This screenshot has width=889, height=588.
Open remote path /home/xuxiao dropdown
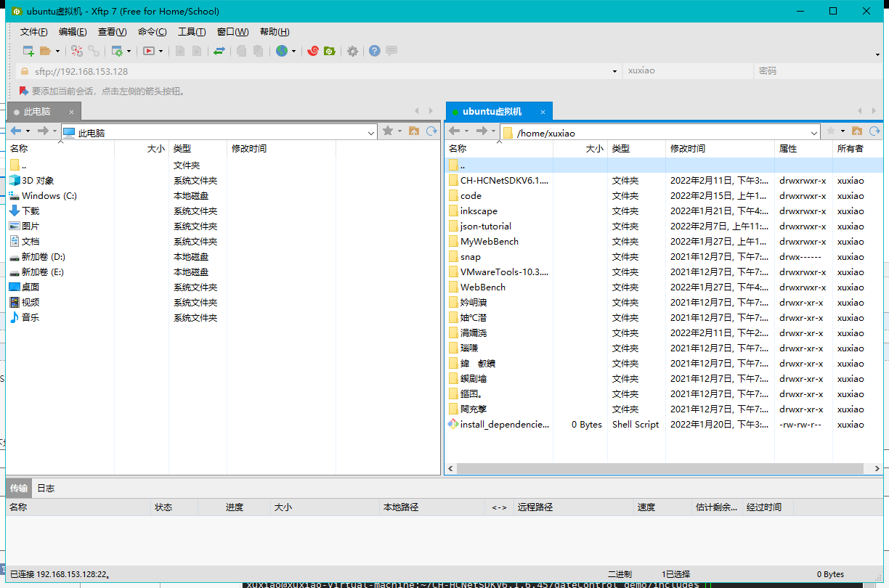(814, 133)
